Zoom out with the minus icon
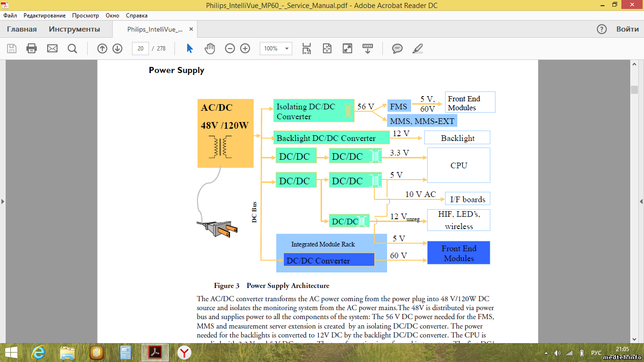The width and height of the screenshot is (644, 362). [230, 49]
